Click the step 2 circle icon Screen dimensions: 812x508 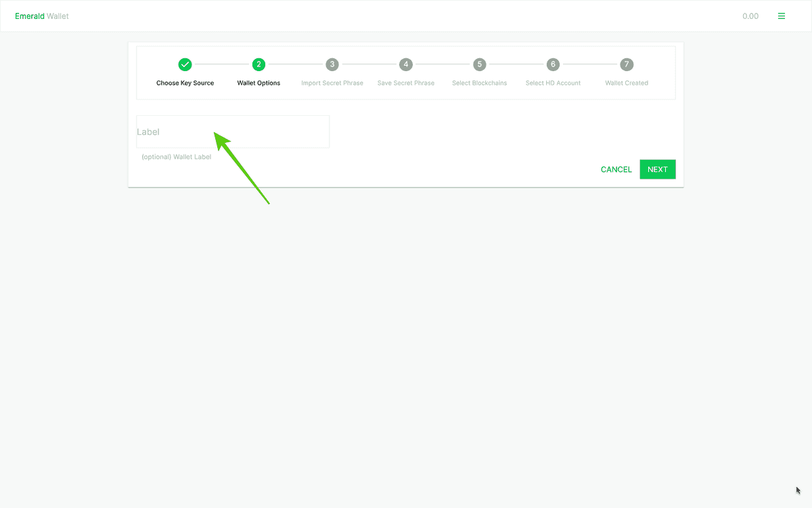point(258,64)
